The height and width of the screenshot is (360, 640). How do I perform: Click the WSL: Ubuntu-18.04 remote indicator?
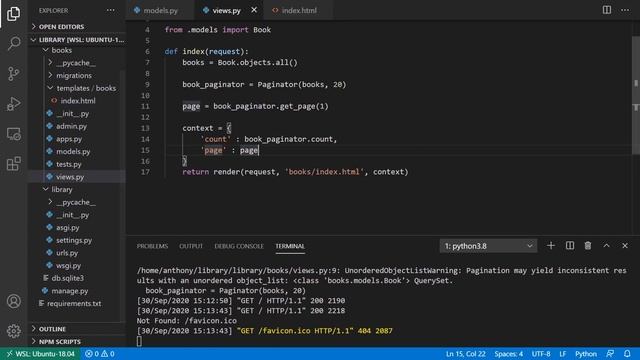(x=40, y=354)
